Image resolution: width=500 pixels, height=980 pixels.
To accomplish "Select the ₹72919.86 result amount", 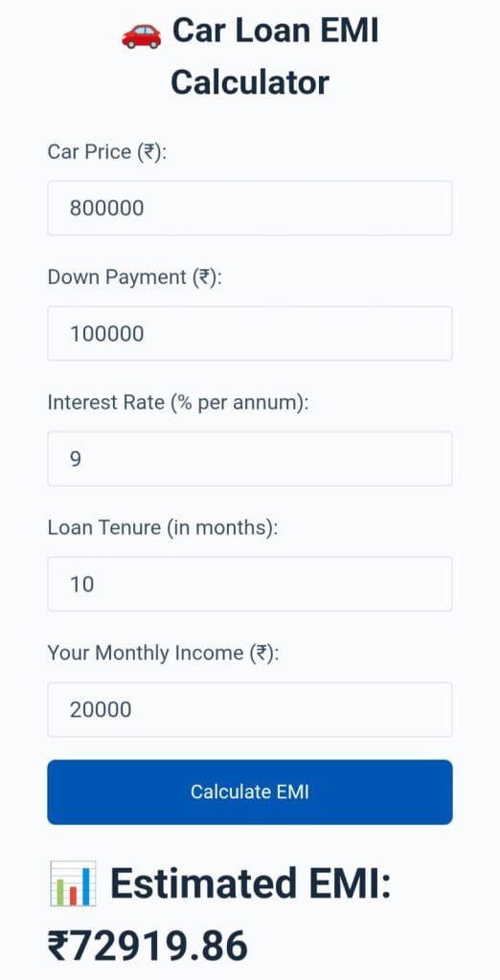I will [x=148, y=946].
